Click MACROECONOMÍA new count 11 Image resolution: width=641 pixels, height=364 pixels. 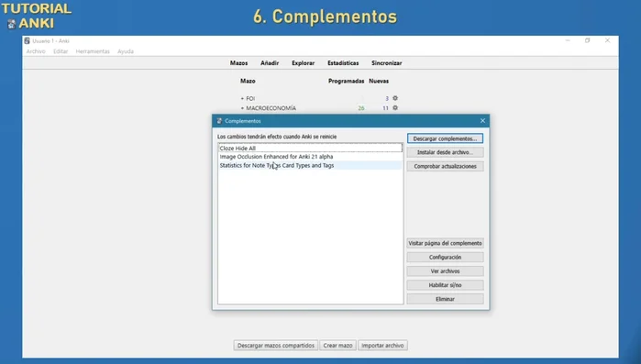385,108
